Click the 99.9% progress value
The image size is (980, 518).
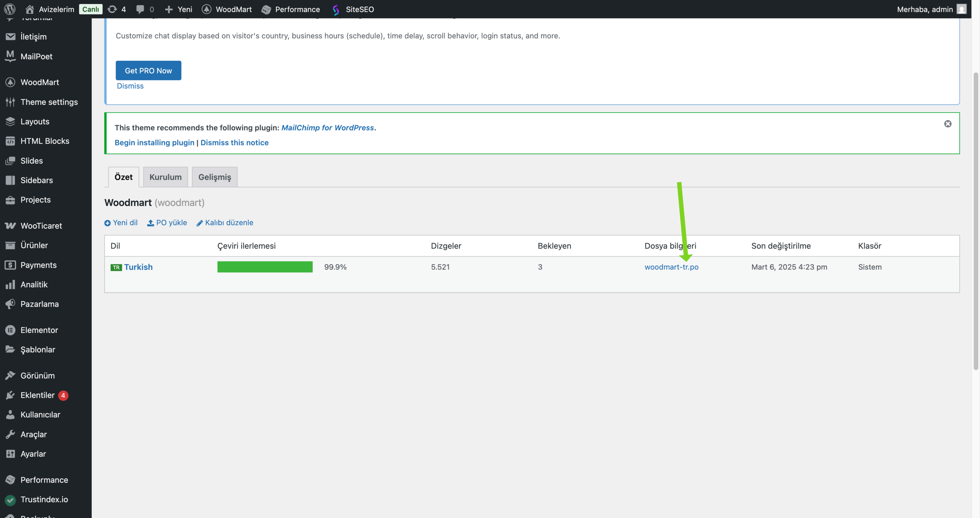click(x=335, y=267)
